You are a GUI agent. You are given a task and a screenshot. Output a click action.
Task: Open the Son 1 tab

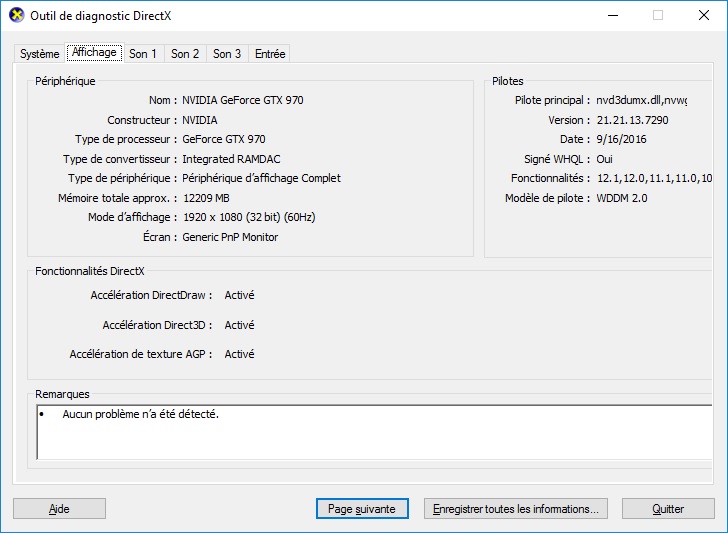tap(143, 54)
